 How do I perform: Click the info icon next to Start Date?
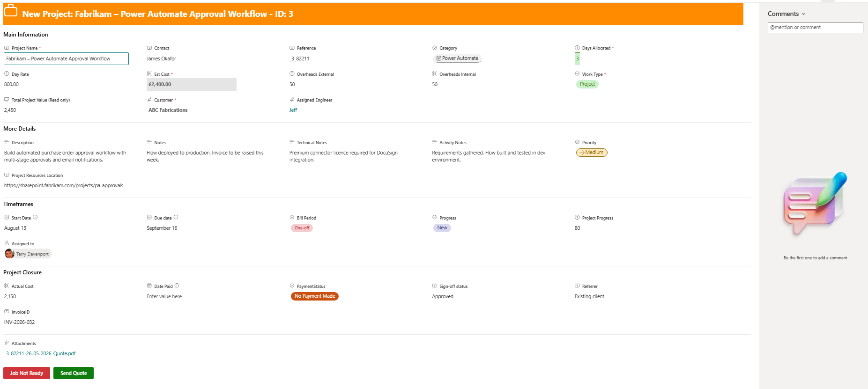tap(35, 217)
